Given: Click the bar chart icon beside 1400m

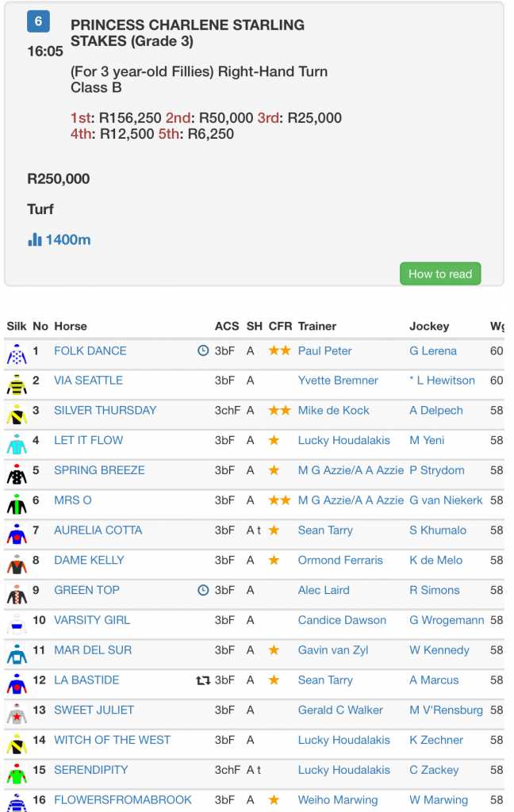Looking at the screenshot, I should [35, 239].
